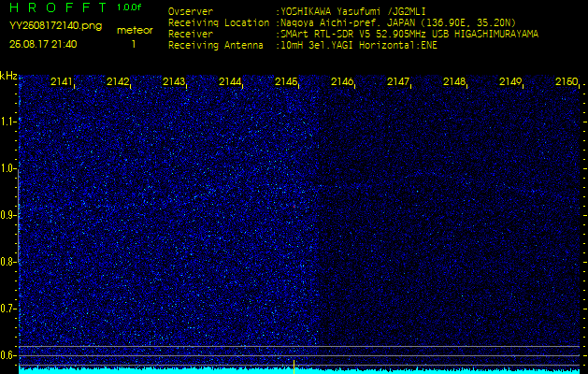Click the Receiving Antenna label

[x=216, y=46]
